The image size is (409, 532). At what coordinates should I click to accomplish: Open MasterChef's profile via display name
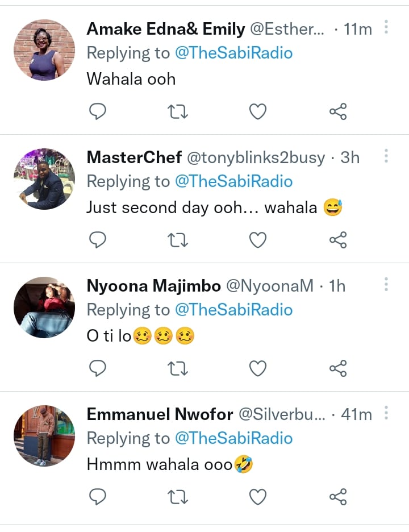coord(134,157)
